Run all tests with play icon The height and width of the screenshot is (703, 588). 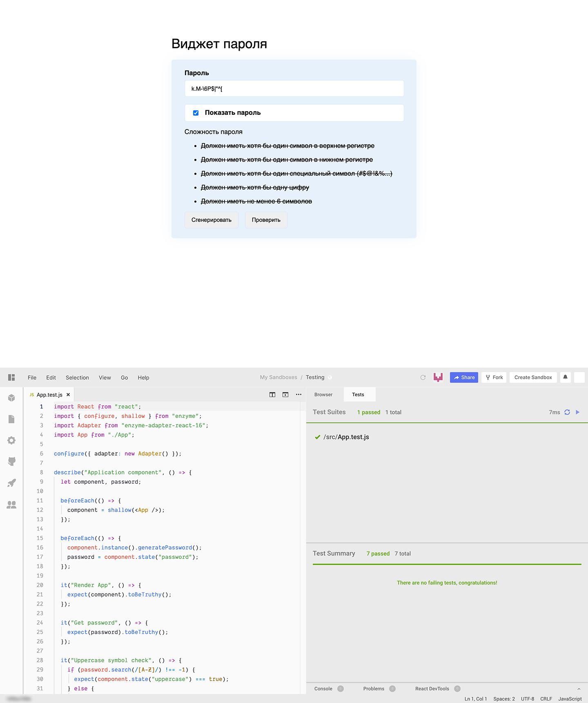pos(578,412)
